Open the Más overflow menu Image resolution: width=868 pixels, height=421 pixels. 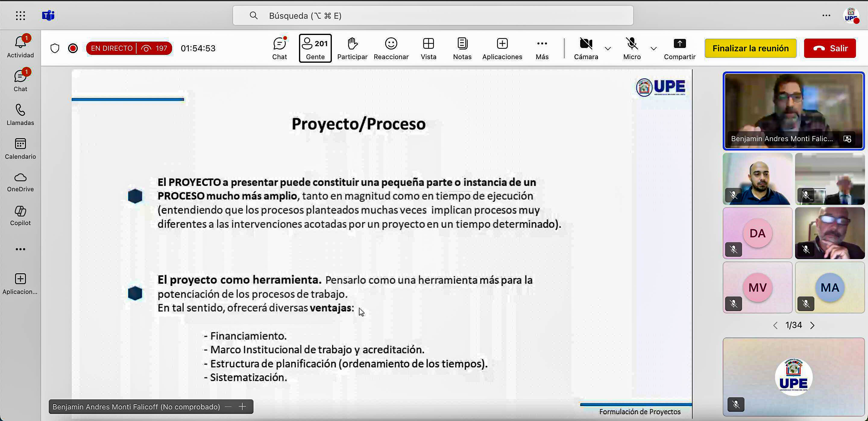[542, 48]
